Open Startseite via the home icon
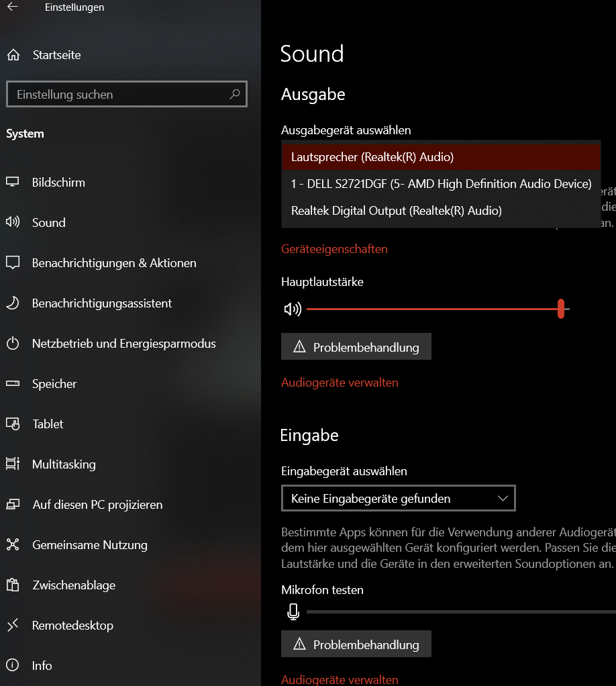Image resolution: width=616 pixels, height=686 pixels. click(x=13, y=55)
